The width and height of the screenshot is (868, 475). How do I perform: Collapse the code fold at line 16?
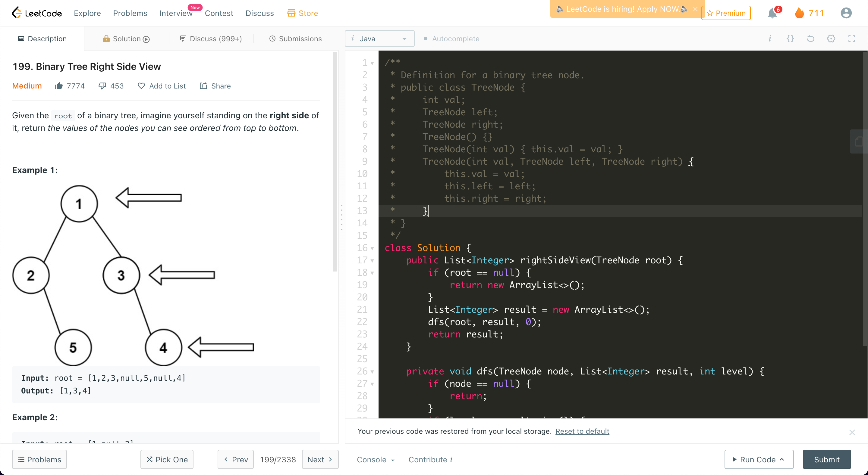coord(372,248)
